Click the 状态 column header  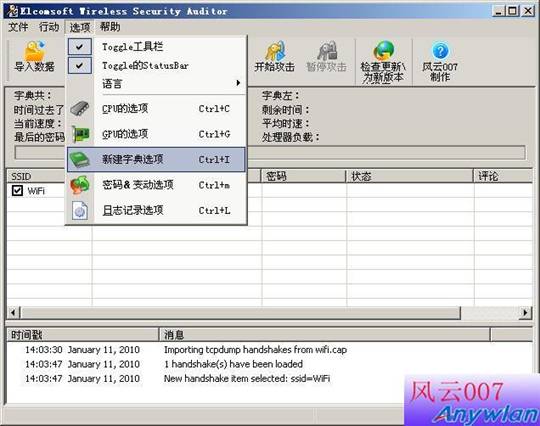[x=409, y=176]
